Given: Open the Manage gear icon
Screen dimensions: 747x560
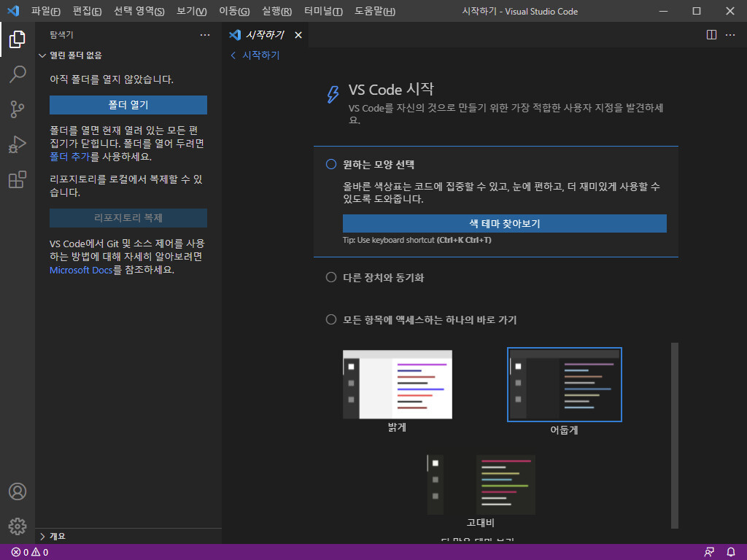Looking at the screenshot, I should click(18, 526).
